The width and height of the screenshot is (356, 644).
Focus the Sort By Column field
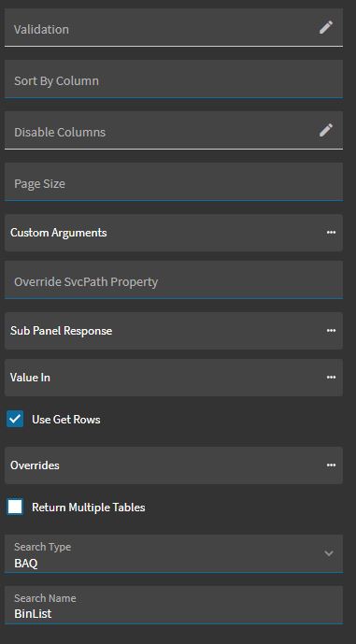174,79
